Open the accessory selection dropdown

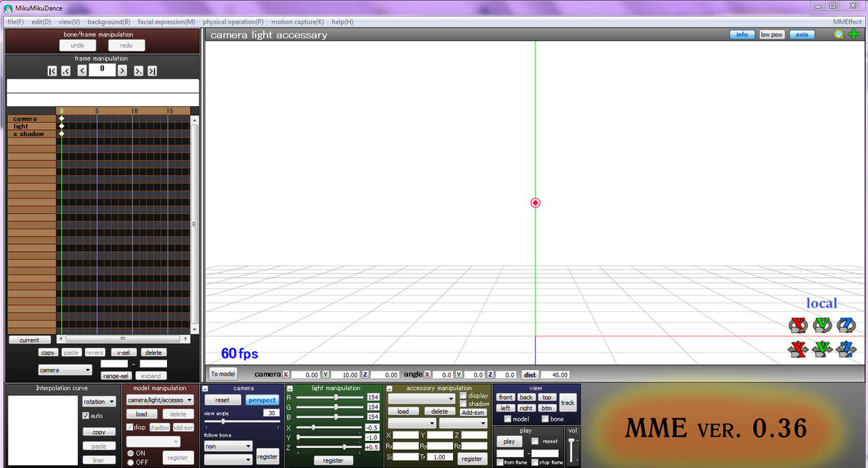(x=422, y=399)
